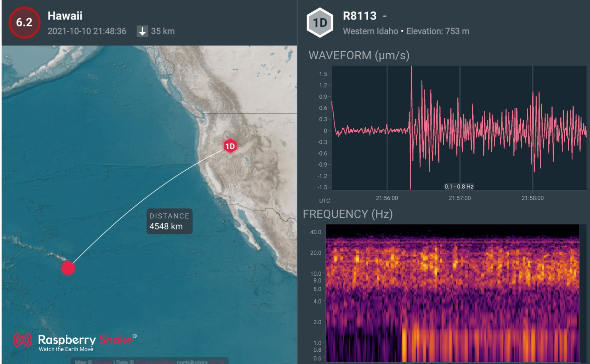Click the DISTANCE 4548 km label
Viewport: 590px width, 364px height.
pyautogui.click(x=169, y=221)
